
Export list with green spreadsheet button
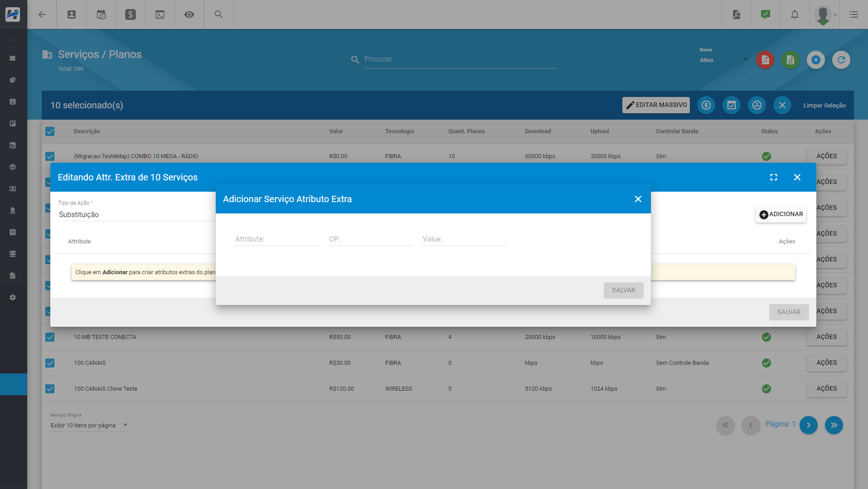pos(790,60)
